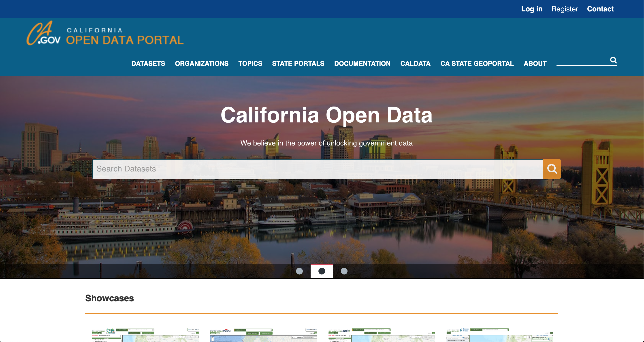644x342 pixels.
Task: Open CA State Geoportal link
Action: [x=477, y=64]
